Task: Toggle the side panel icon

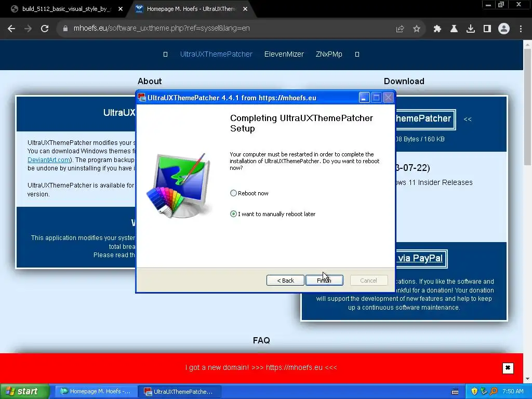Action: [x=487, y=29]
